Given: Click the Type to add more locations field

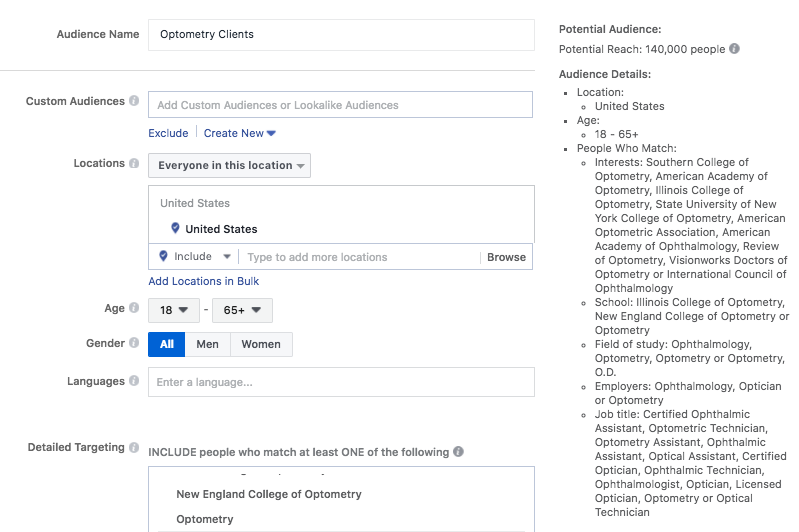Looking at the screenshot, I should pyautogui.click(x=359, y=257).
